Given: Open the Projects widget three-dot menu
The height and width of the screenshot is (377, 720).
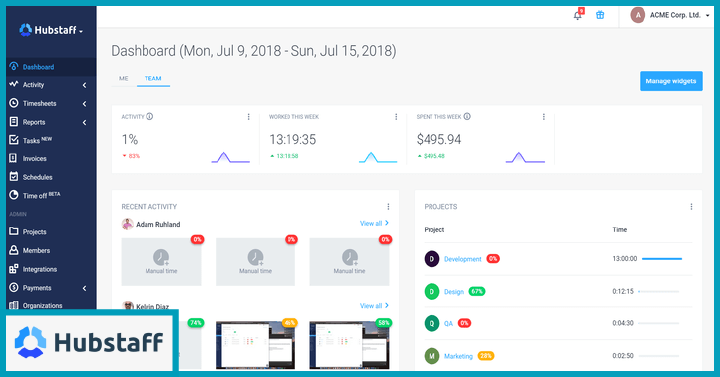Looking at the screenshot, I should click(x=691, y=207).
